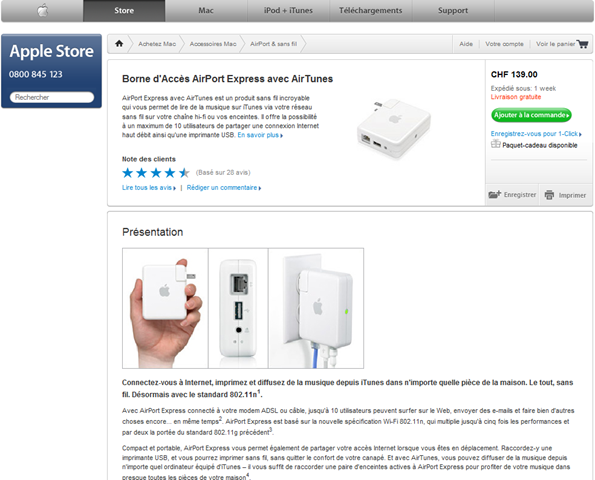
Task: Open Enregistrez-vous pour 1-Click link
Action: coord(536,134)
